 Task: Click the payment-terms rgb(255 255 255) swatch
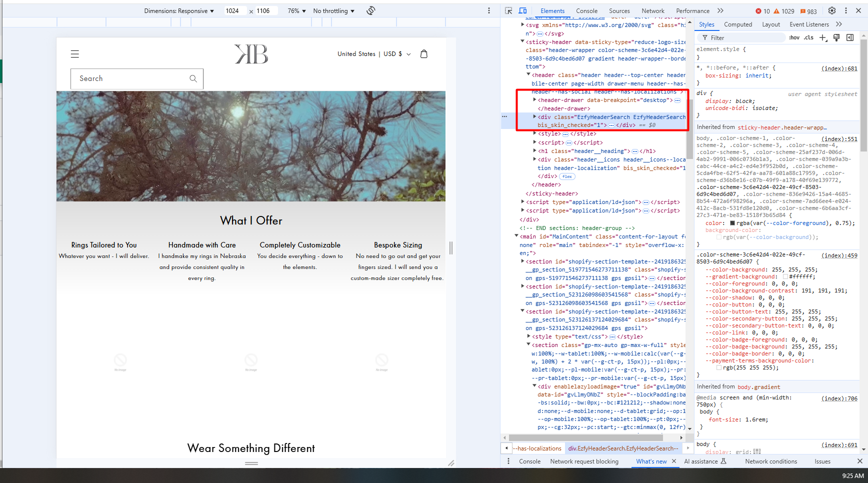pos(719,367)
